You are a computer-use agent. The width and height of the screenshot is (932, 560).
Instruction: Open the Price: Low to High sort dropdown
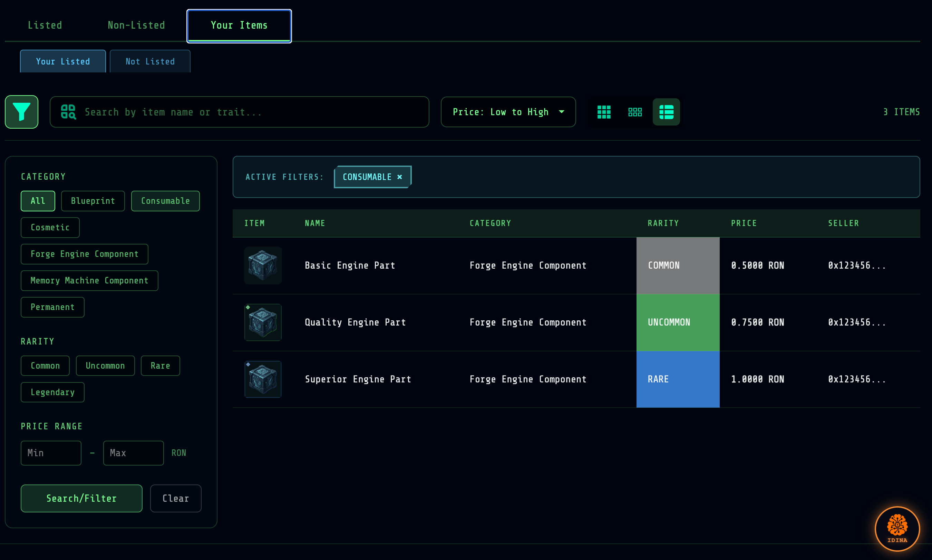coord(507,112)
